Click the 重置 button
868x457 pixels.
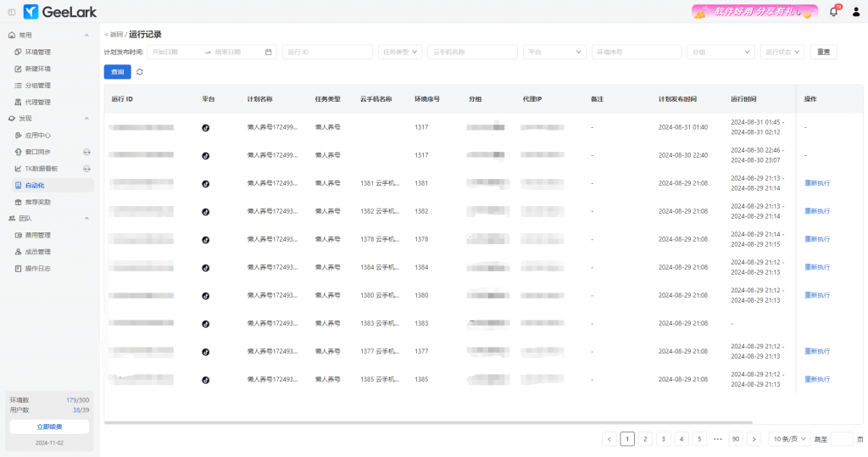click(x=823, y=52)
